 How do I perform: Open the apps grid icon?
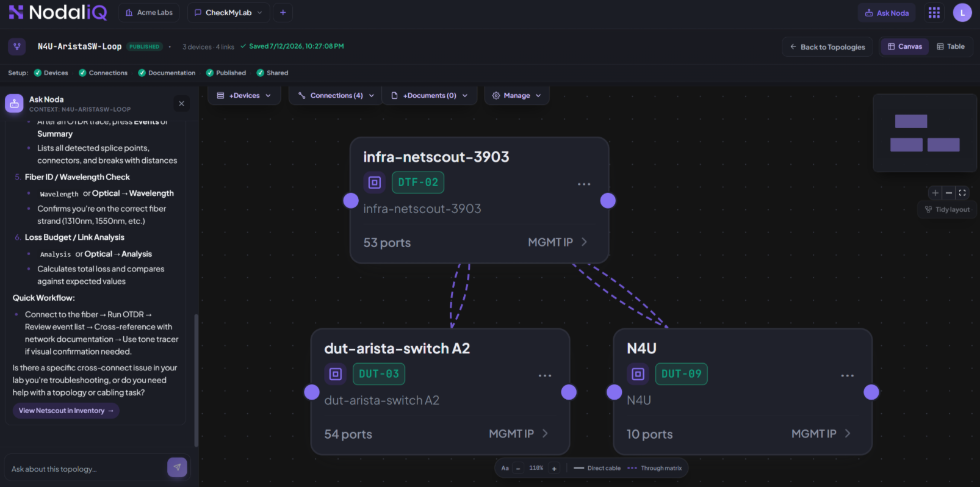click(x=934, y=13)
